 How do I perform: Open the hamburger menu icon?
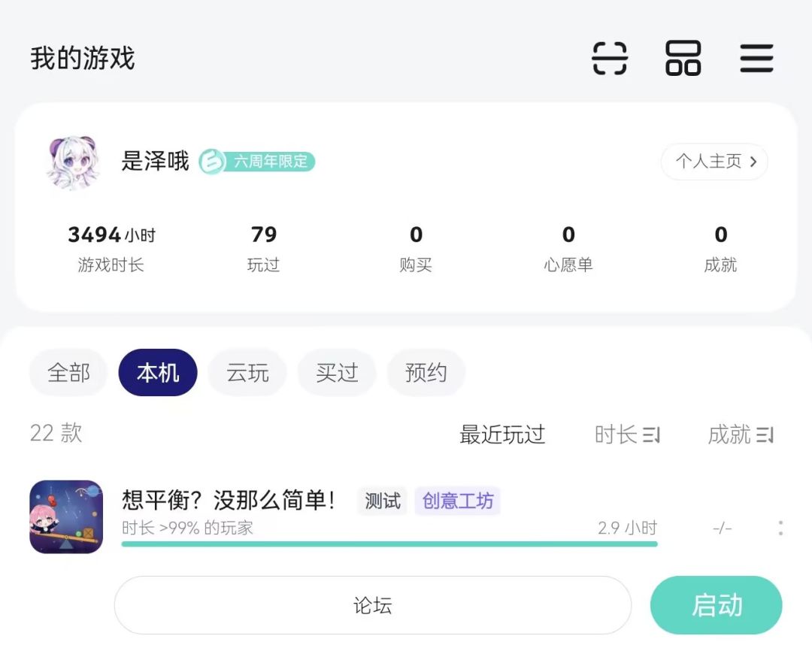pos(756,58)
